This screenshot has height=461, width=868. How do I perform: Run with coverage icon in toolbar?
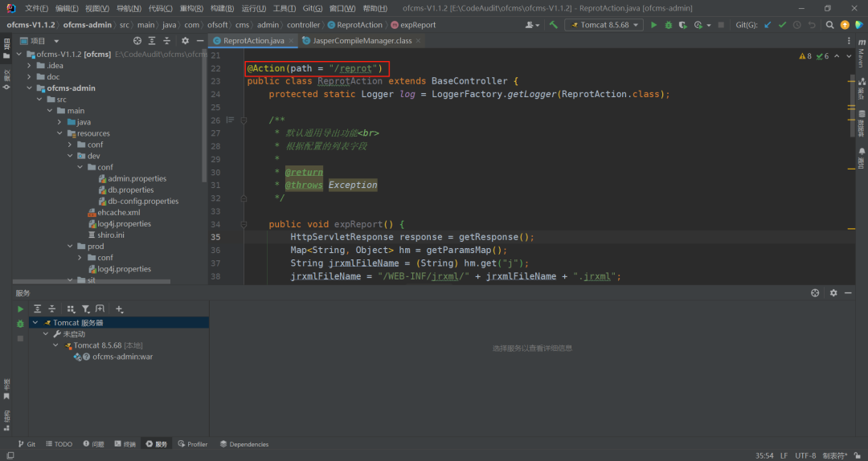pyautogui.click(x=682, y=25)
